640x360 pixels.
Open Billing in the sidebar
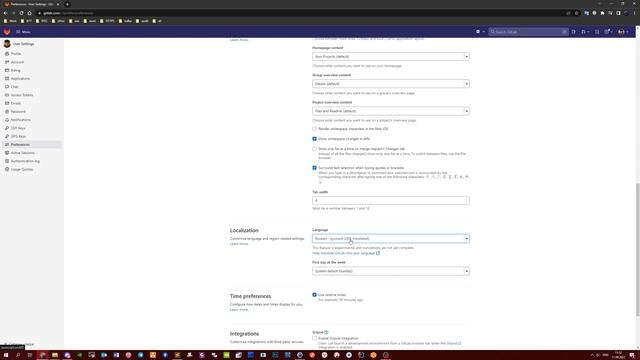(16, 70)
